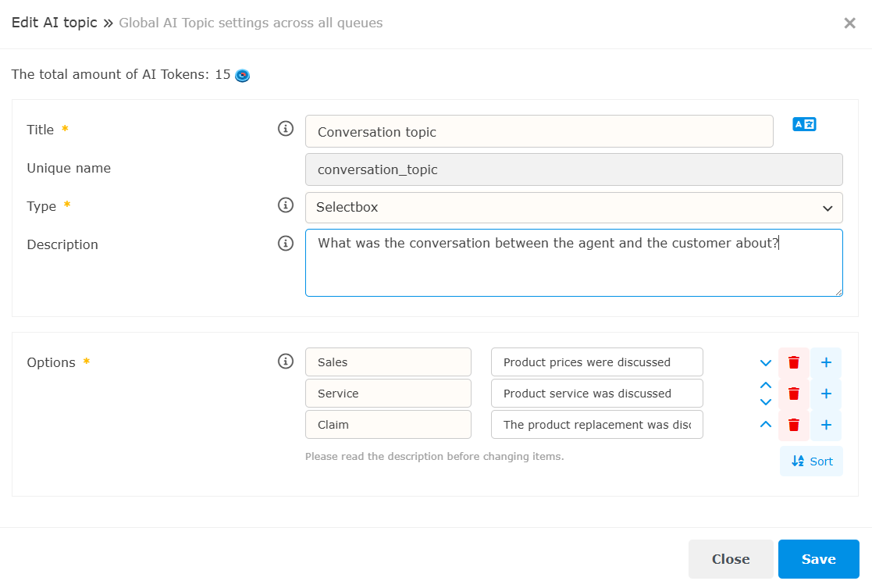Screen dimensions: 872x588
Task: Delete the Sales option with trash icon
Action: click(x=794, y=362)
